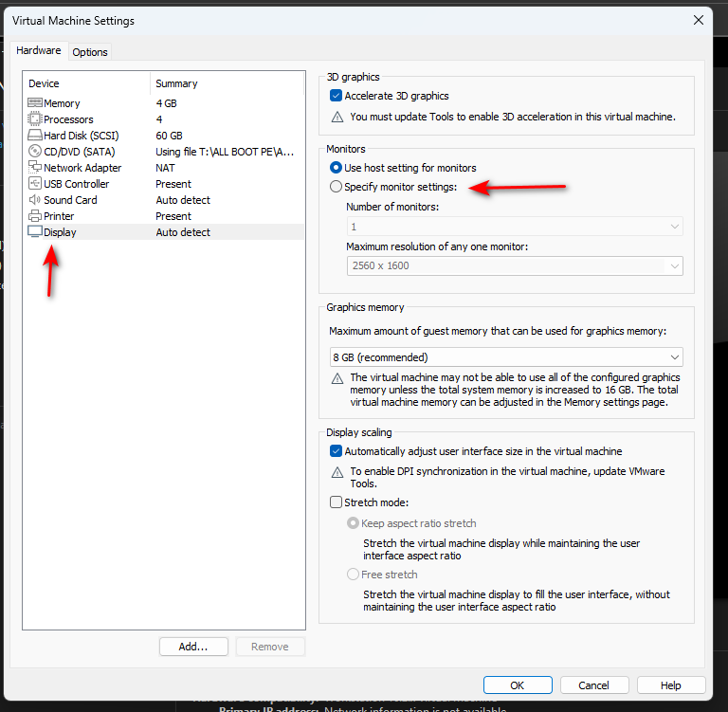Image resolution: width=728 pixels, height=712 pixels.
Task: Click the USB Controller icon
Action: 35,184
